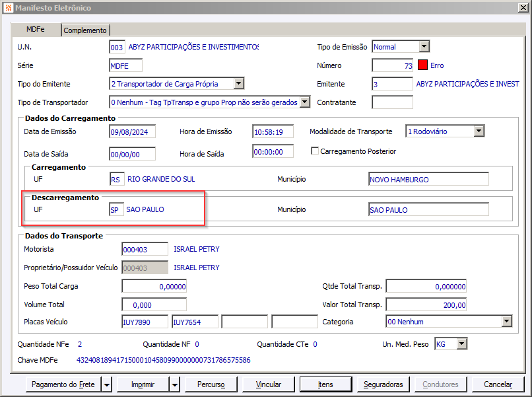Tick the Carregamento Posterior checkbox
The height and width of the screenshot is (397, 532).
315,151
